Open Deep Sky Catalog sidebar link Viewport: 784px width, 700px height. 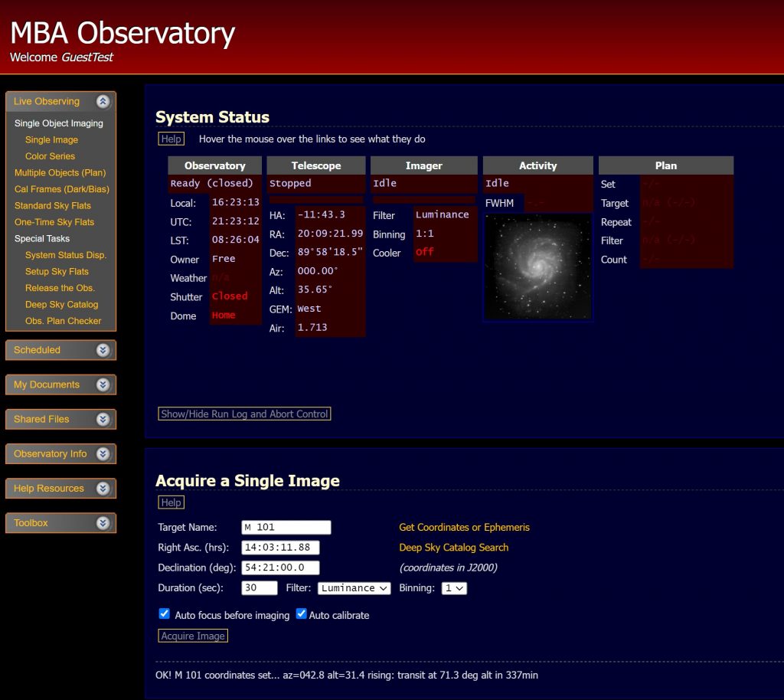[x=61, y=305]
